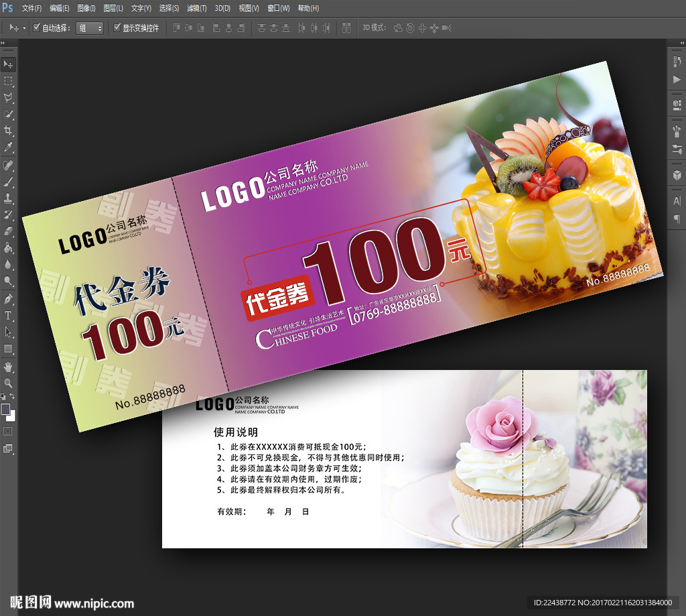Viewport: 686px width, 616px height.
Task: Open the 组 auto-select dropdown
Action: tap(90, 28)
